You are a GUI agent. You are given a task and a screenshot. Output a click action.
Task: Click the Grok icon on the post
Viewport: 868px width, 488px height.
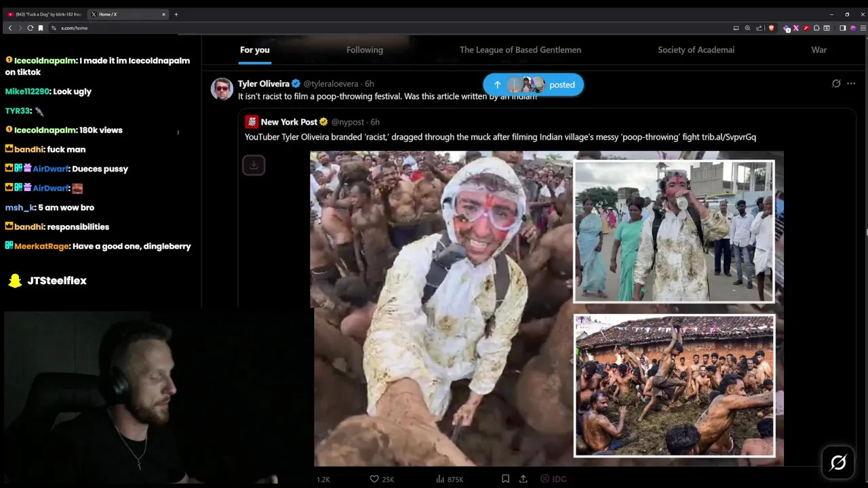click(836, 83)
